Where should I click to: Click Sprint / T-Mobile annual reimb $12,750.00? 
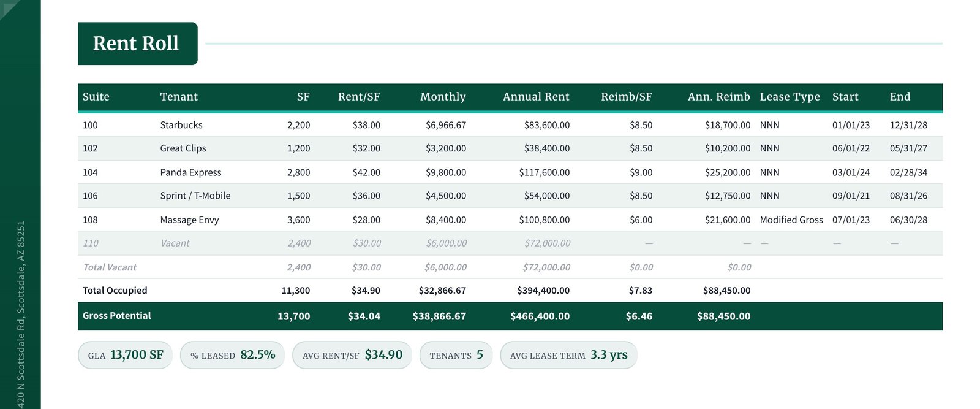(x=728, y=196)
